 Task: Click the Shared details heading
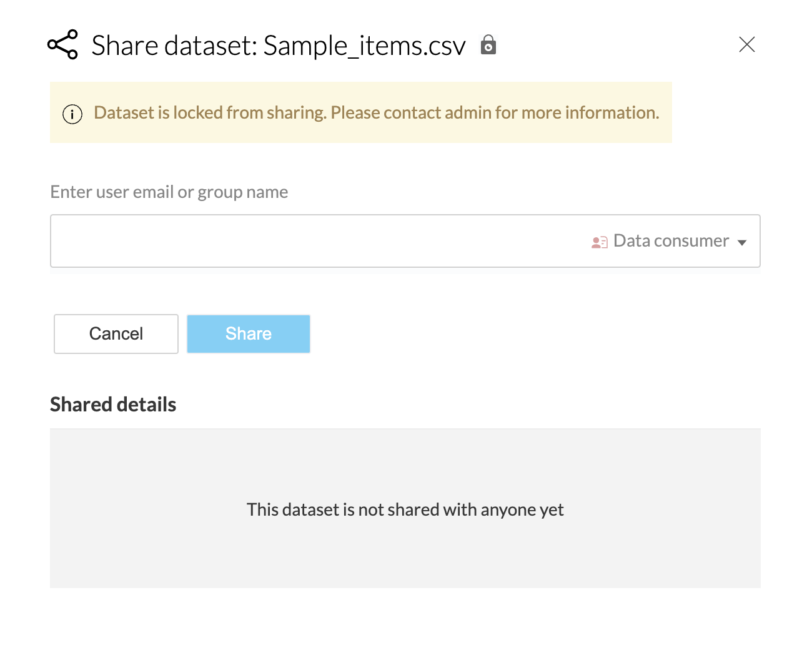pyautogui.click(x=113, y=405)
